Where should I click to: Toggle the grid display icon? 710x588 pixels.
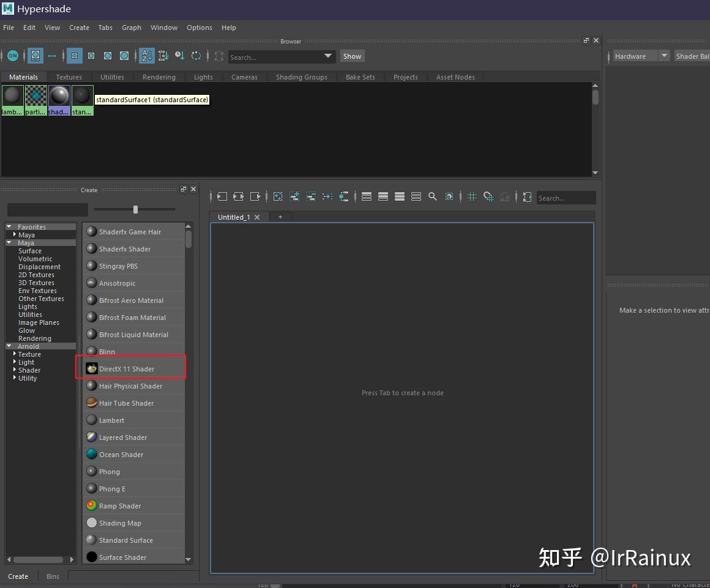point(472,196)
